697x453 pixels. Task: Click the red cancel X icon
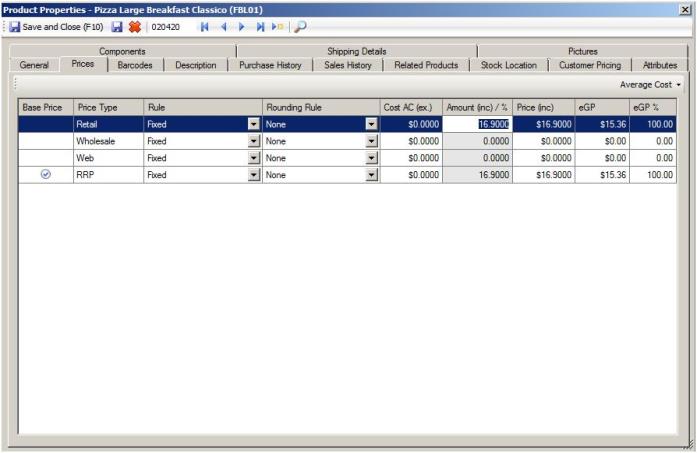134,27
